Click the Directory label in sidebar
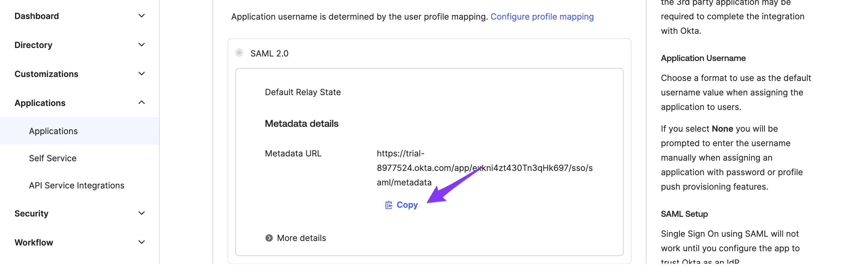The height and width of the screenshot is (276, 868). click(33, 45)
